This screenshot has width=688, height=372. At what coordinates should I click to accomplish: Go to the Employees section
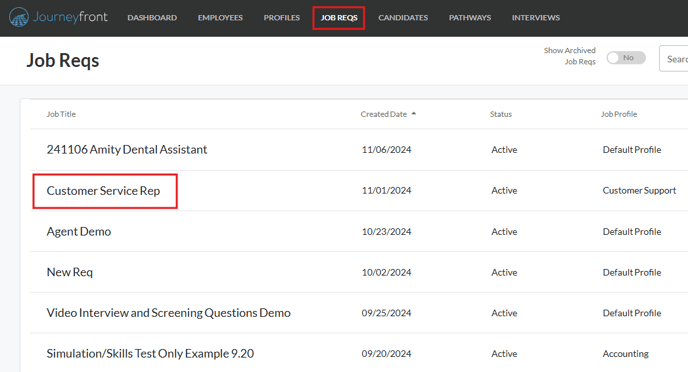click(220, 18)
